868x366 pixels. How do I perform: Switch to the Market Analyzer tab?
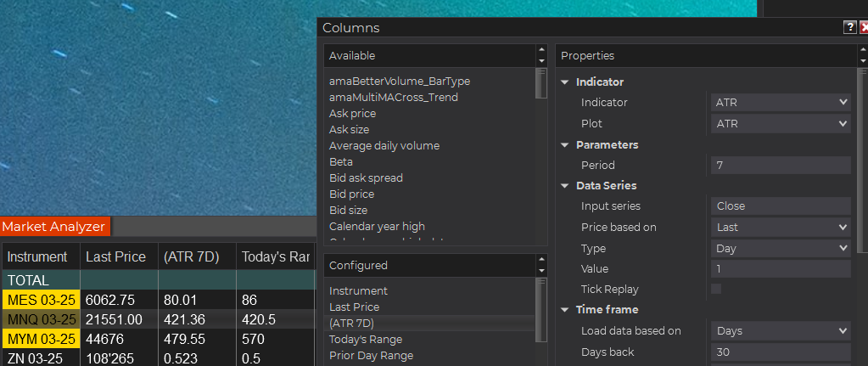[54, 227]
